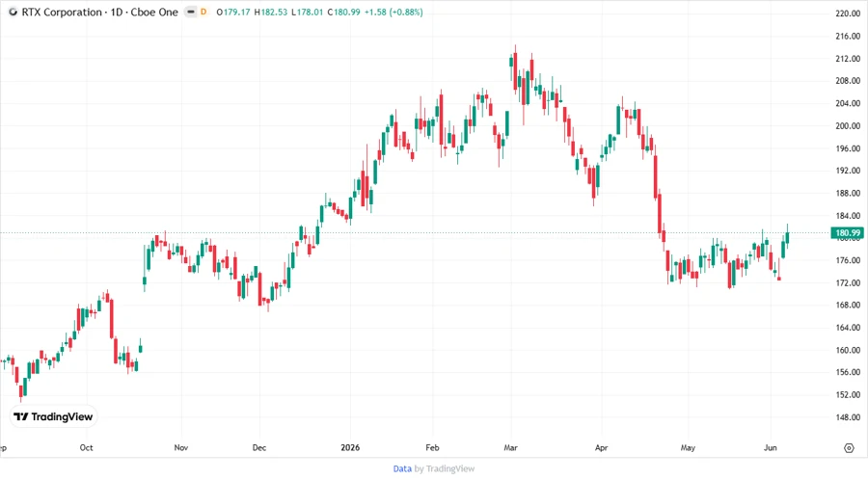Click the low value L178.01

tap(308, 13)
